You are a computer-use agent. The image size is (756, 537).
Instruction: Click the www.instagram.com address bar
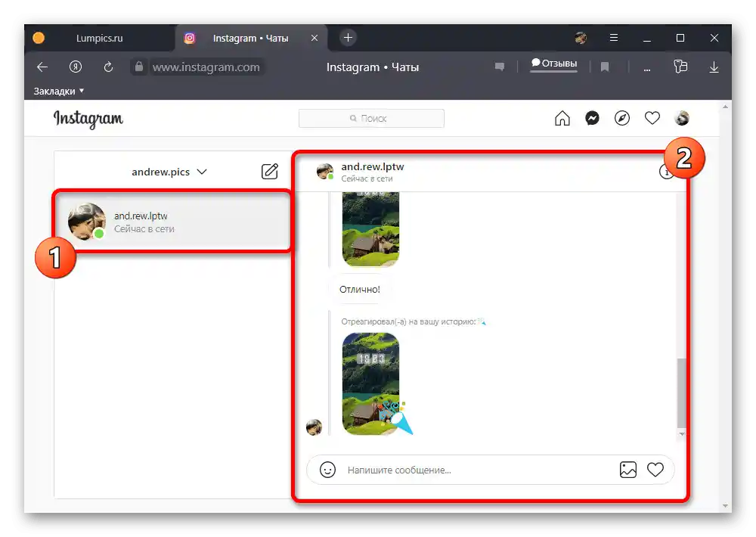point(206,67)
